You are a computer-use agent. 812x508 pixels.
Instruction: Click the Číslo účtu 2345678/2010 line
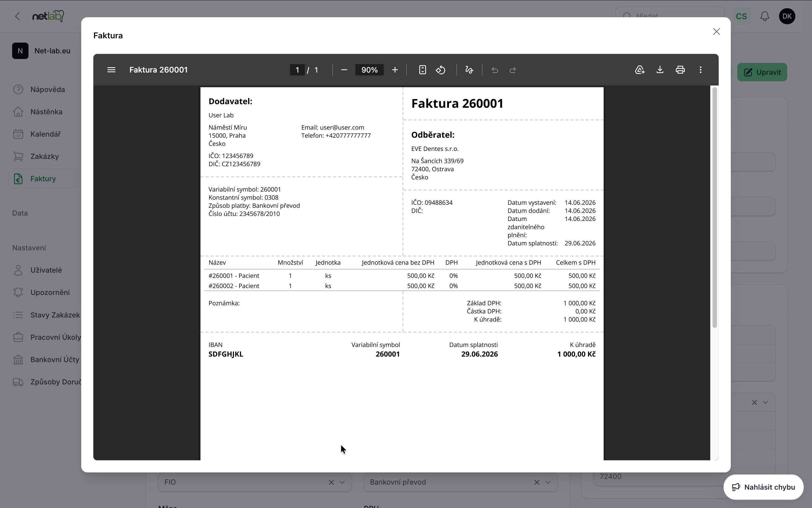(244, 214)
